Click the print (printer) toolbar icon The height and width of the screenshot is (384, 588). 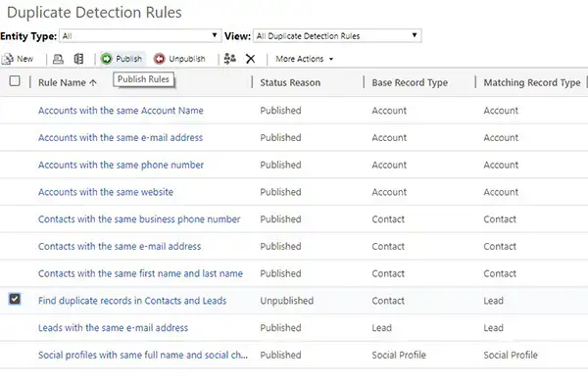[58, 59]
